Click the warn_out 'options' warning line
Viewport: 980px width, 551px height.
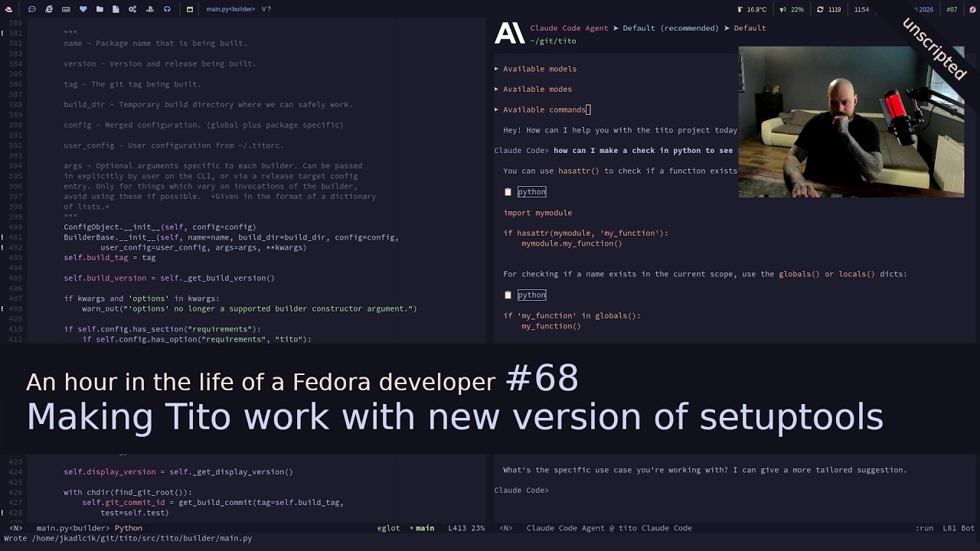coord(250,309)
